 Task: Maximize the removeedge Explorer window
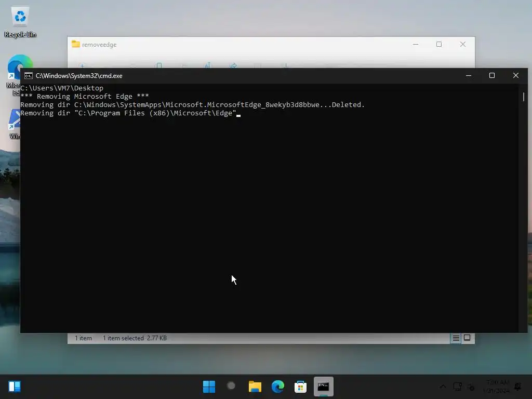[439, 45]
